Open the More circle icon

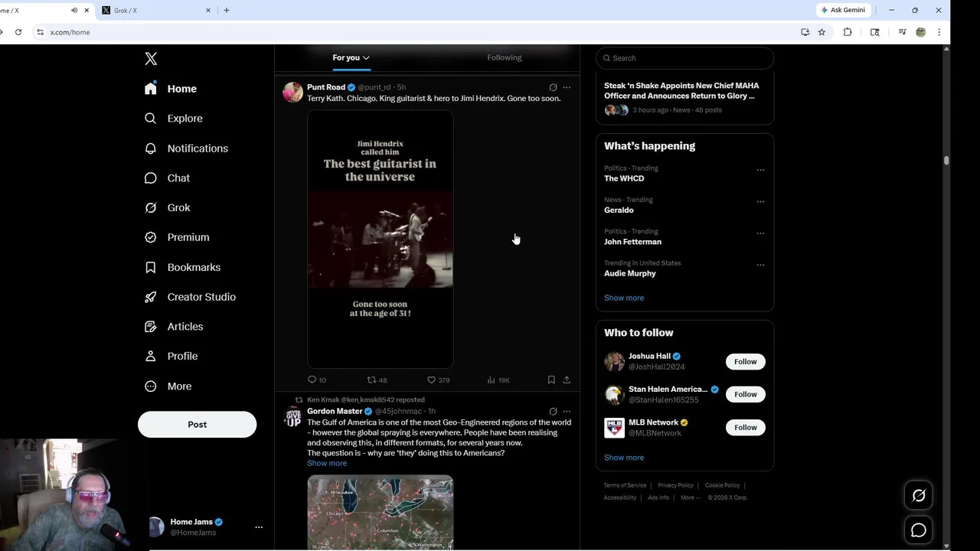[151, 386]
